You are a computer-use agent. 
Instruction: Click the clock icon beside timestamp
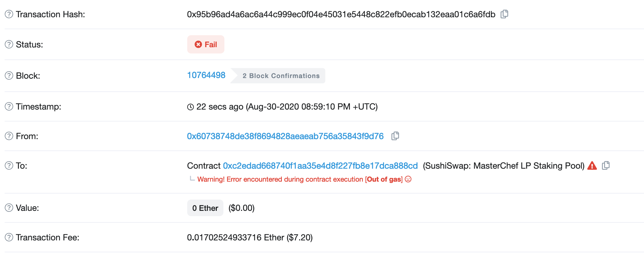tap(191, 107)
